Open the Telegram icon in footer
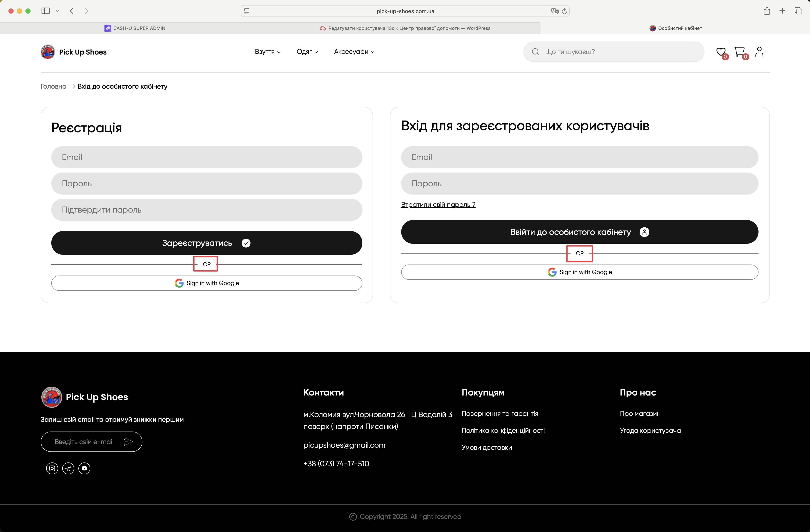810x532 pixels. [68, 468]
